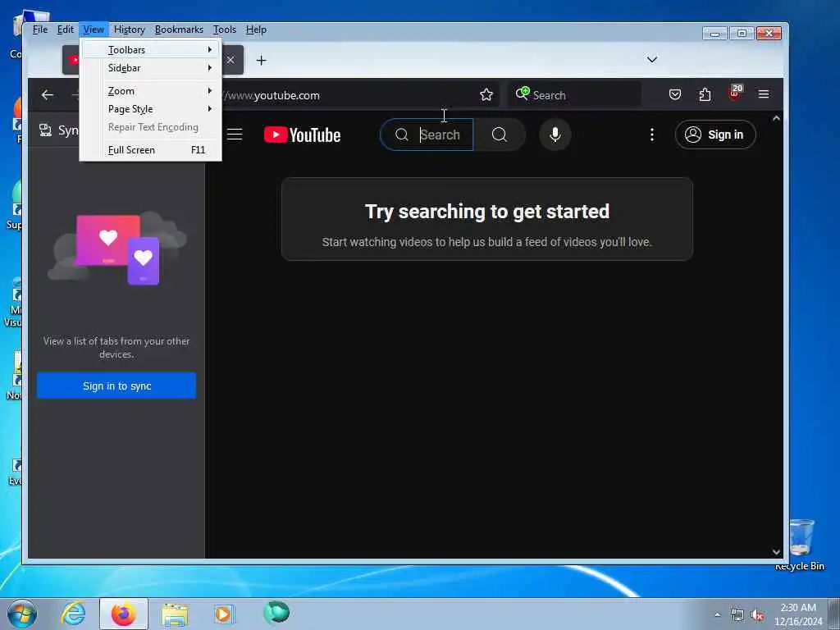Open the Synced Tabs sidebar header
Viewport: 840px width, 630px height.
click(58, 130)
